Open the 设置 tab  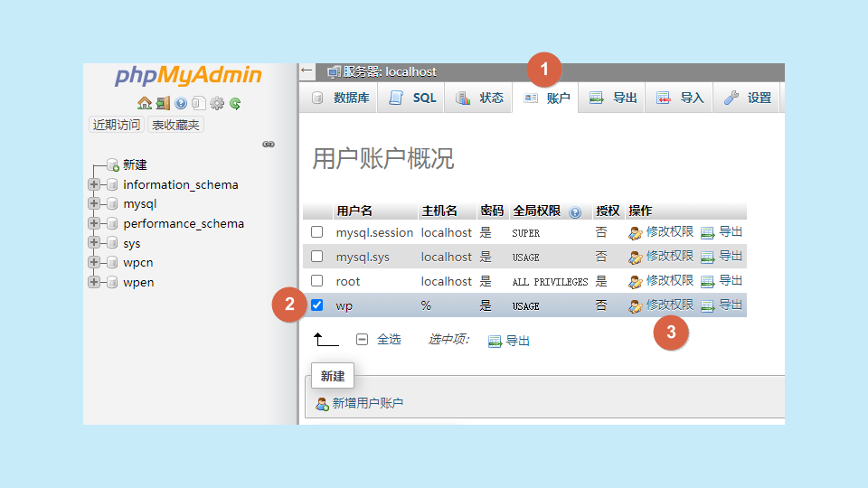747,98
